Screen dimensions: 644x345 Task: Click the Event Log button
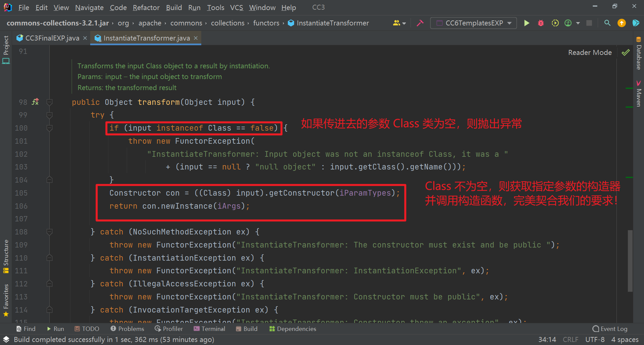pyautogui.click(x=613, y=329)
